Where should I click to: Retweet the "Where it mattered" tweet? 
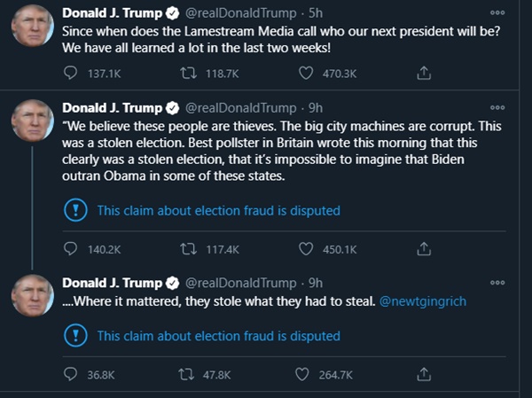[x=189, y=375]
